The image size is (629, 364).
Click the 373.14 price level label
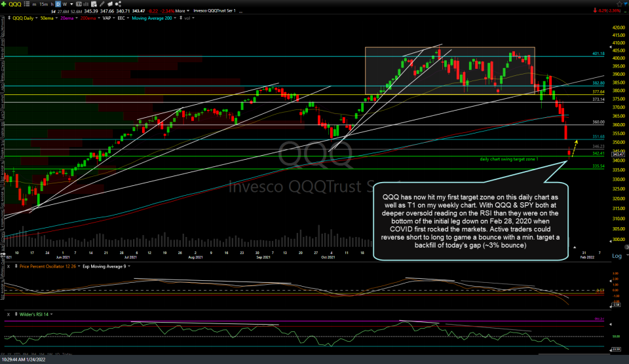pyautogui.click(x=598, y=100)
